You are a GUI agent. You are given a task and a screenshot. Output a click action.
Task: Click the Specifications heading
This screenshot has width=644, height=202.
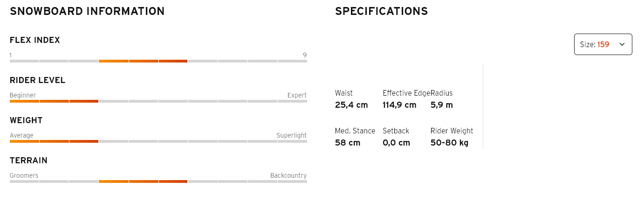(x=381, y=11)
